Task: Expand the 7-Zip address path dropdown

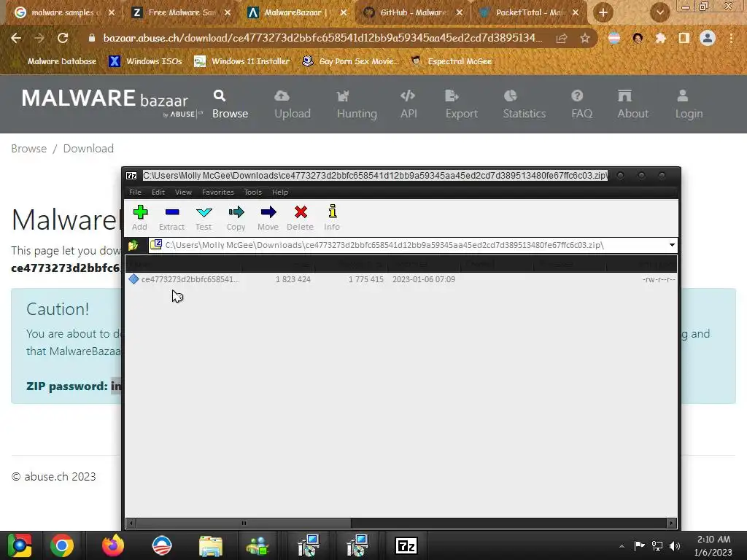Action: [672, 245]
